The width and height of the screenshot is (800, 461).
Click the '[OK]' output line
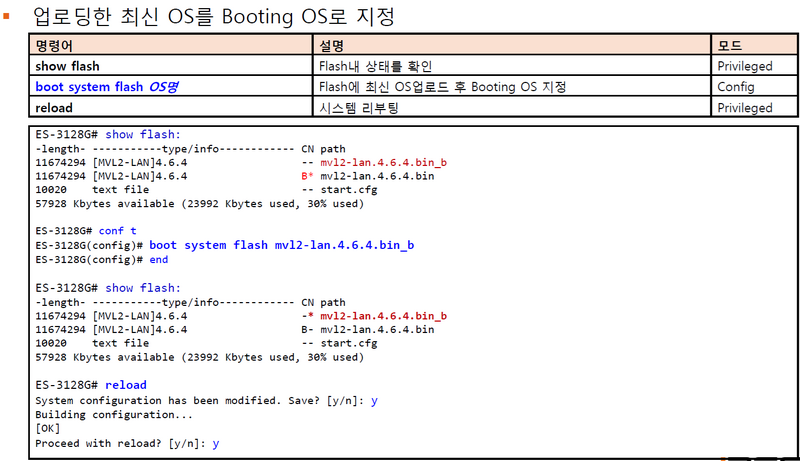pos(47,428)
